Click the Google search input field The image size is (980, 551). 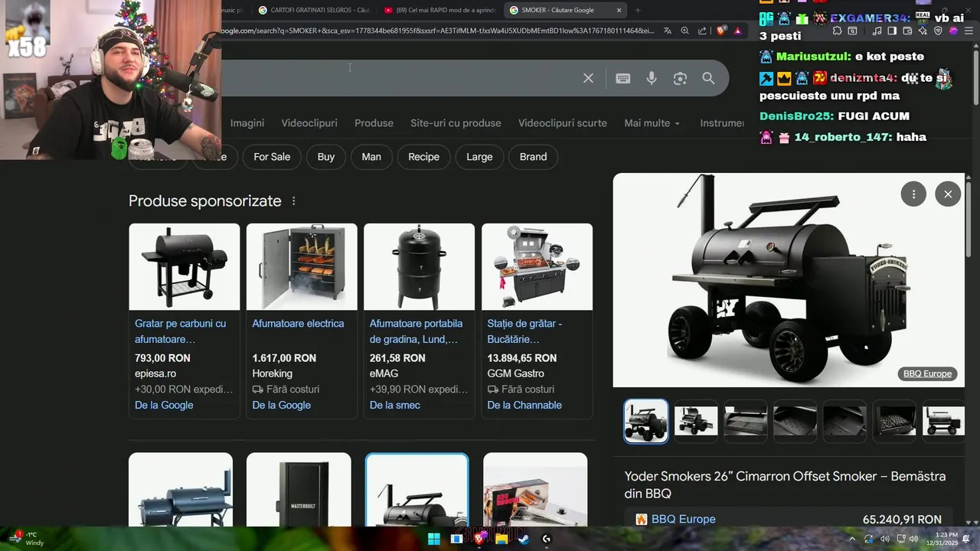tap(398, 78)
